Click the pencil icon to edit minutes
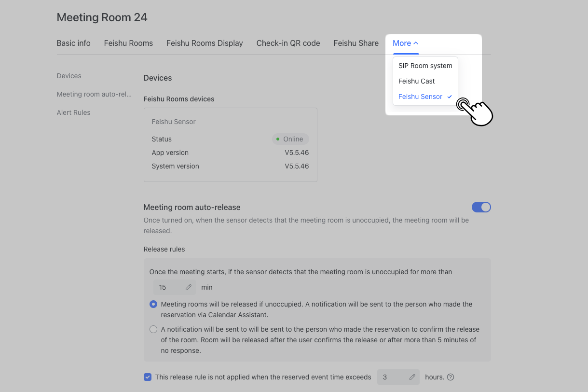 pyautogui.click(x=189, y=287)
